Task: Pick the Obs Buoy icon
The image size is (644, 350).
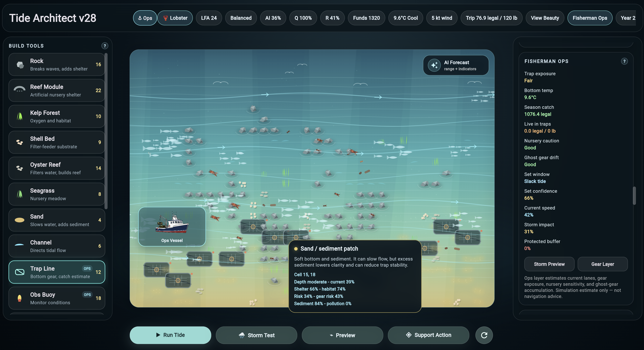Action: click(x=19, y=298)
